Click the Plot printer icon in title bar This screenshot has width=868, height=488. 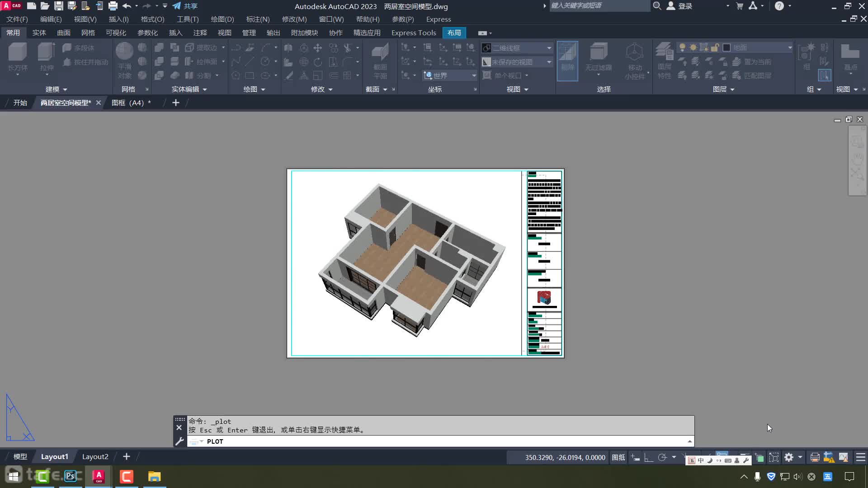click(x=113, y=6)
